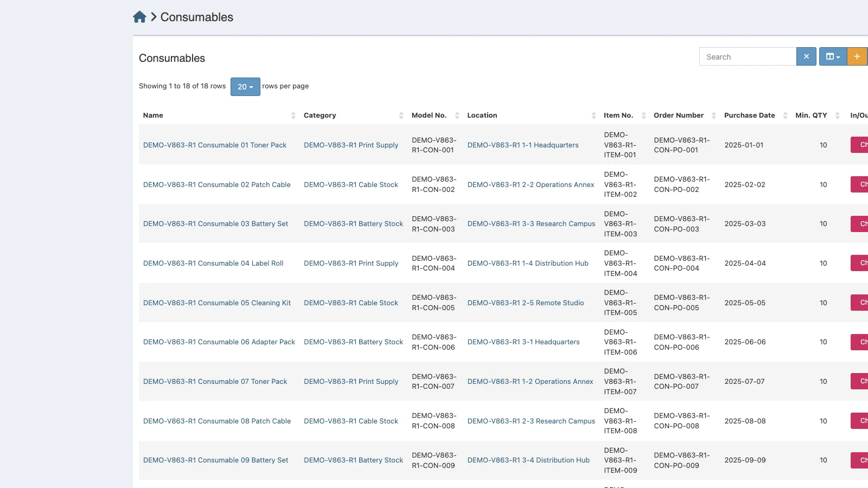
Task: Select purchase date 2025-01-01
Action: click(x=744, y=145)
